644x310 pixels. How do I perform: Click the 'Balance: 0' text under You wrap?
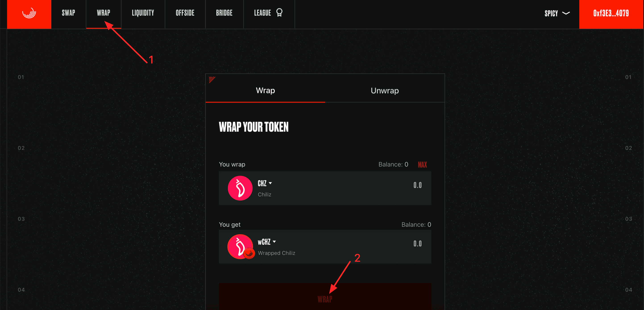pos(393,164)
